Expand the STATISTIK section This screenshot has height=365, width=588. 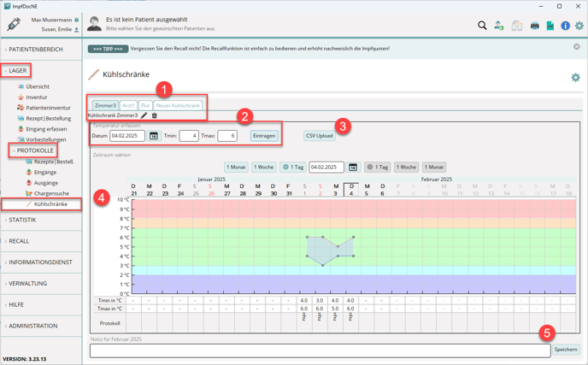(22, 220)
